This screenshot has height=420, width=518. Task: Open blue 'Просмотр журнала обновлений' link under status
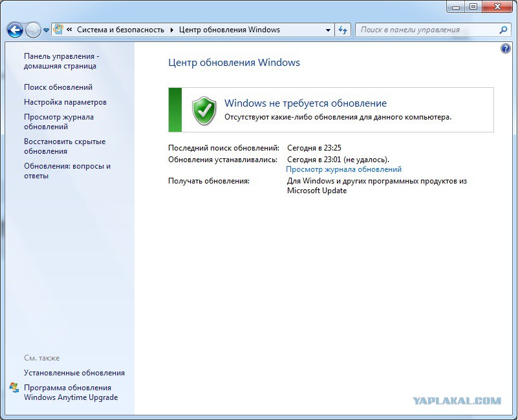(x=343, y=169)
